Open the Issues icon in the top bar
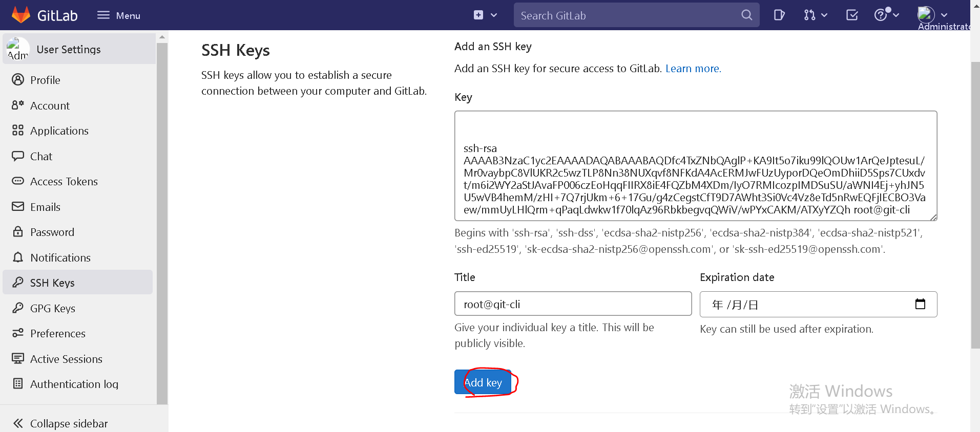Viewport: 980px width, 432px height. point(779,15)
